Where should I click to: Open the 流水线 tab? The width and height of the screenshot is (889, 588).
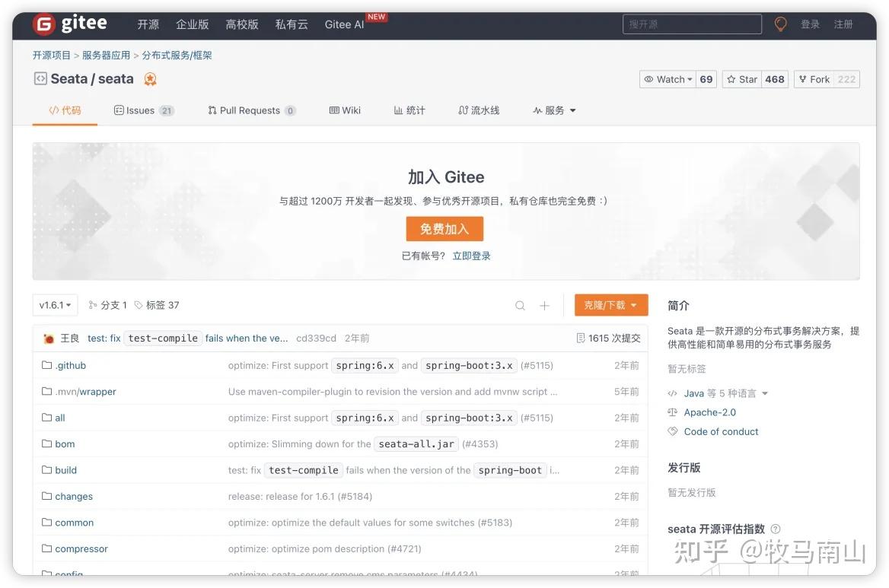[x=479, y=110]
